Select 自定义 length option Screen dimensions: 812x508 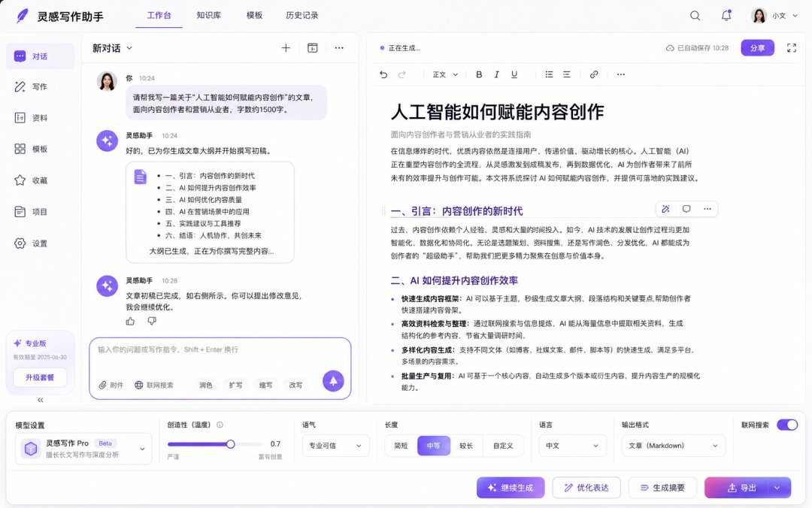[x=503, y=446]
